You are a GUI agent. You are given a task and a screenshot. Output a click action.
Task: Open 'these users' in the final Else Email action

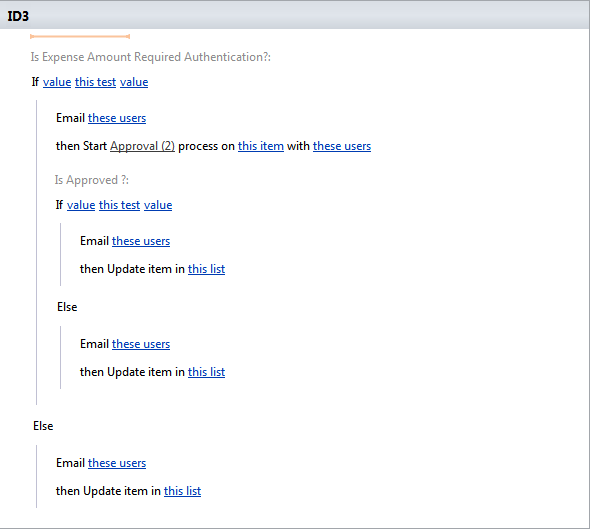point(117,463)
